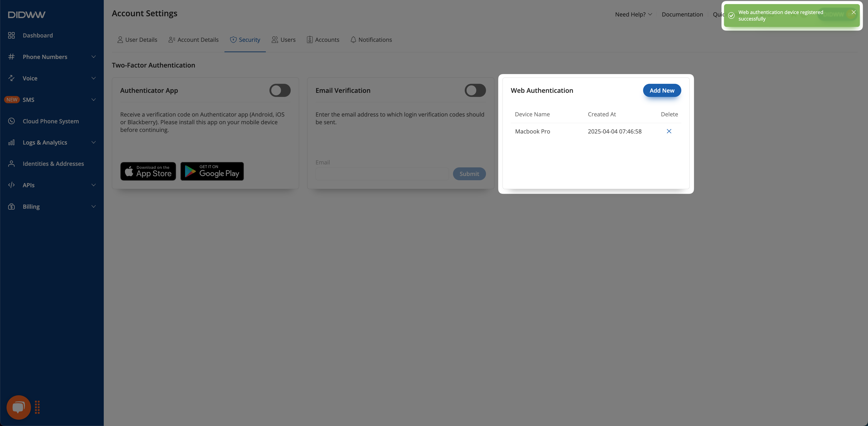Click the Delete column header

[x=669, y=114]
